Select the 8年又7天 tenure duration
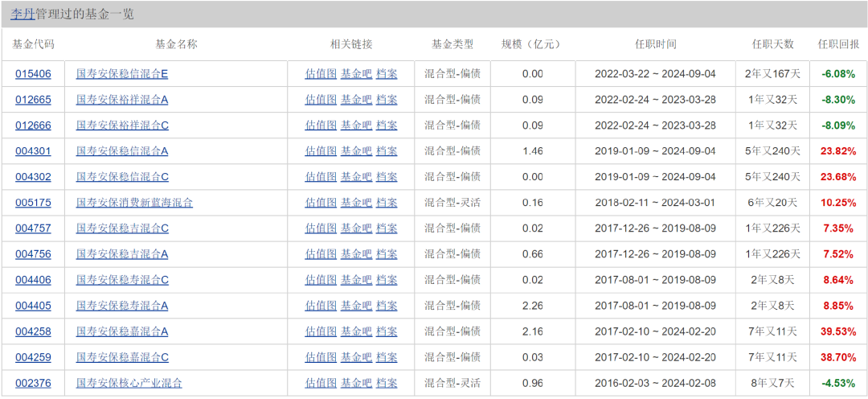This screenshot has height=399, width=868. coord(772,383)
